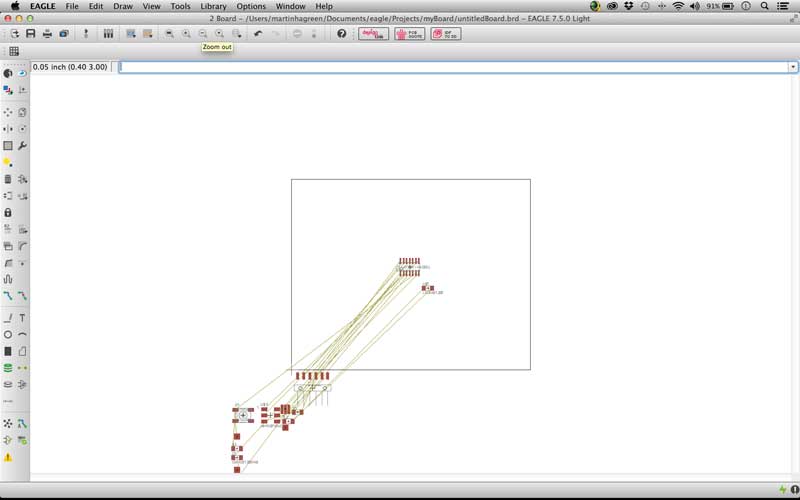The height and width of the screenshot is (500, 800).
Task: Expand the command history dropdown arrow
Action: click(793, 67)
